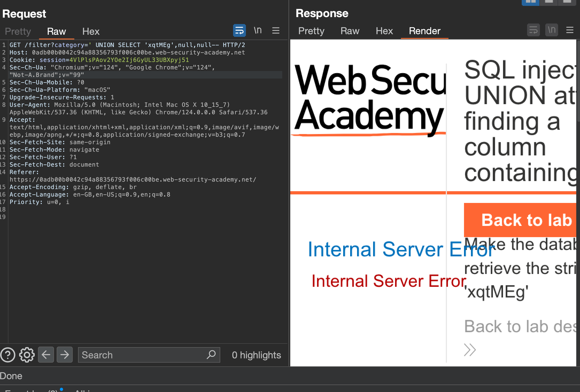Expand the double chevron under lab description
This screenshot has width=580, height=392.
point(470,350)
